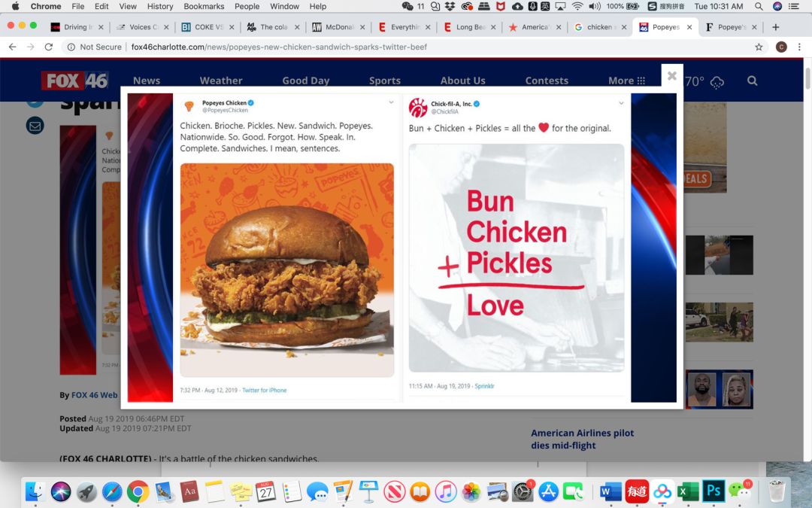Screen dimensions: 812x508
Task: Close the Popeye's last tab
Action: tap(754, 27)
